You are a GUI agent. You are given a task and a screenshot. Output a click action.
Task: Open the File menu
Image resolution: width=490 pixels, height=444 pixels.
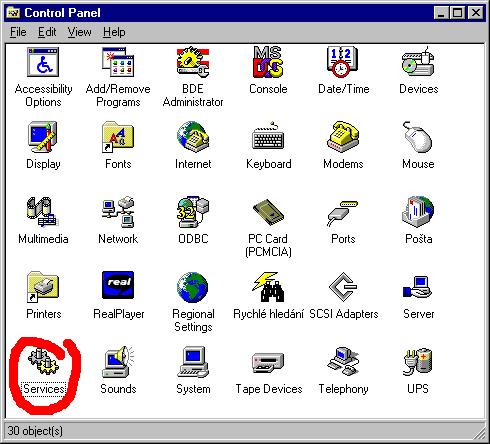coord(18,32)
